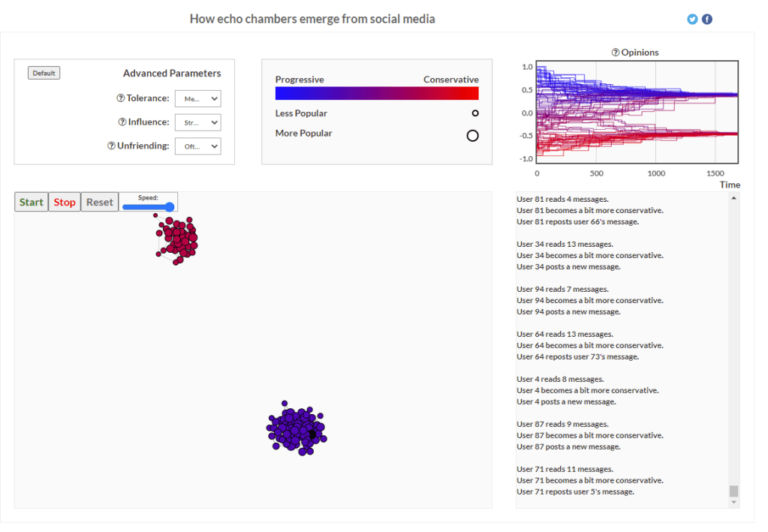Open the Tolerance help question-mark icon

coord(120,98)
